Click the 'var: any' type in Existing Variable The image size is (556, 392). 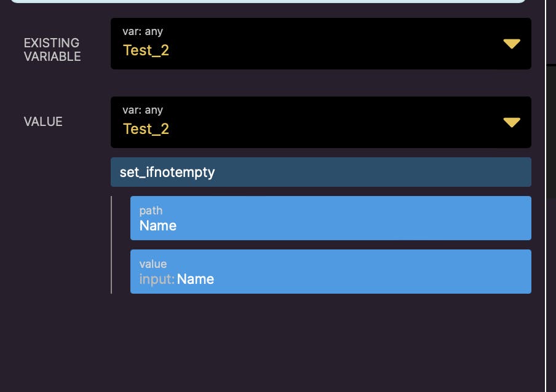point(143,31)
